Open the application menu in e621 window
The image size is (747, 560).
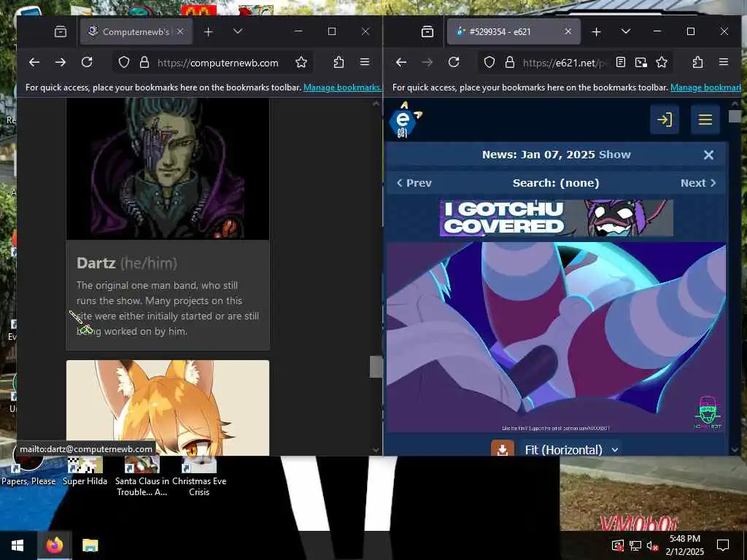(724, 63)
